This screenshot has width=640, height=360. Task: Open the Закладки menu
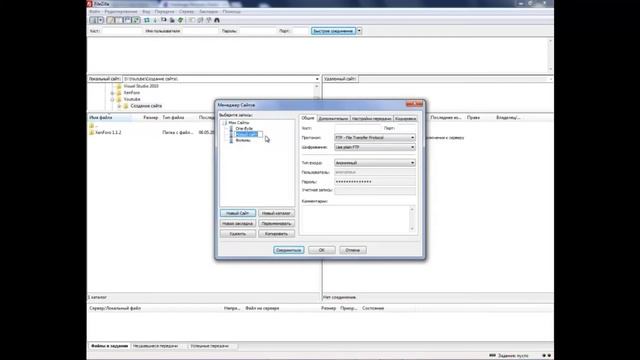(x=209, y=11)
